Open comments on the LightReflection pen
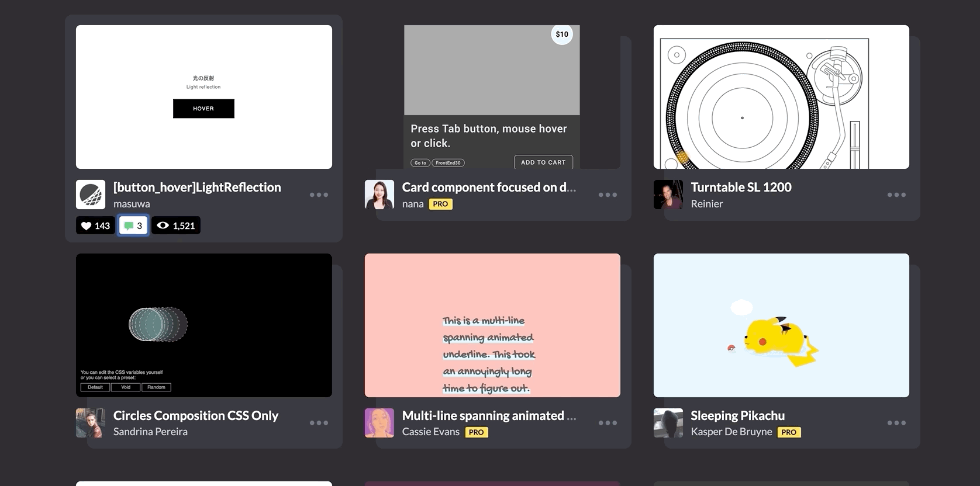This screenshot has height=486, width=980. pyautogui.click(x=133, y=225)
